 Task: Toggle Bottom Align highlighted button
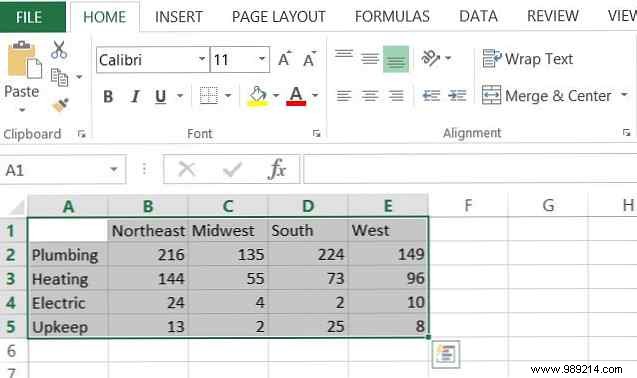click(x=396, y=59)
